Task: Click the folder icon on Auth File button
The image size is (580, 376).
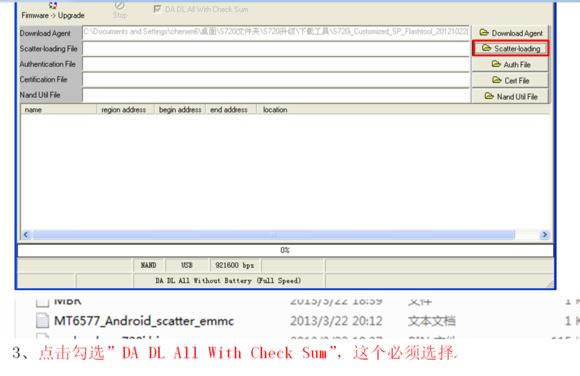Action: [496, 64]
